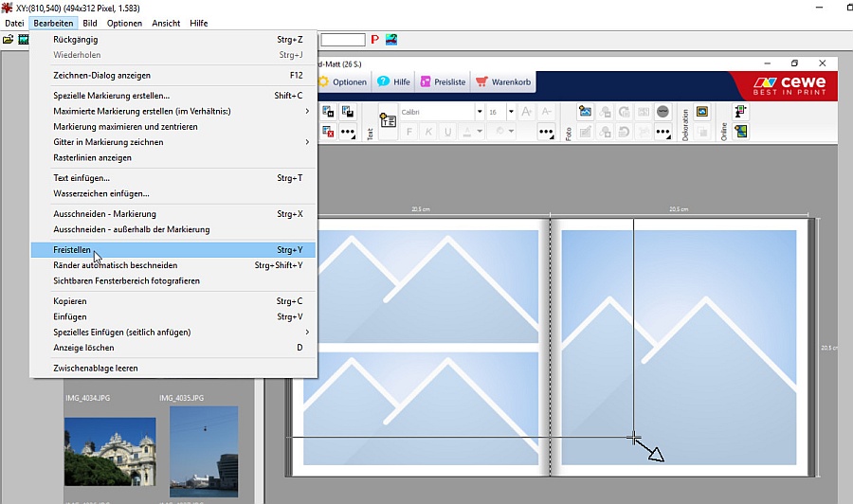Click the open folder icon in toolbar
This screenshot has width=853, height=504.
pyautogui.click(x=8, y=40)
